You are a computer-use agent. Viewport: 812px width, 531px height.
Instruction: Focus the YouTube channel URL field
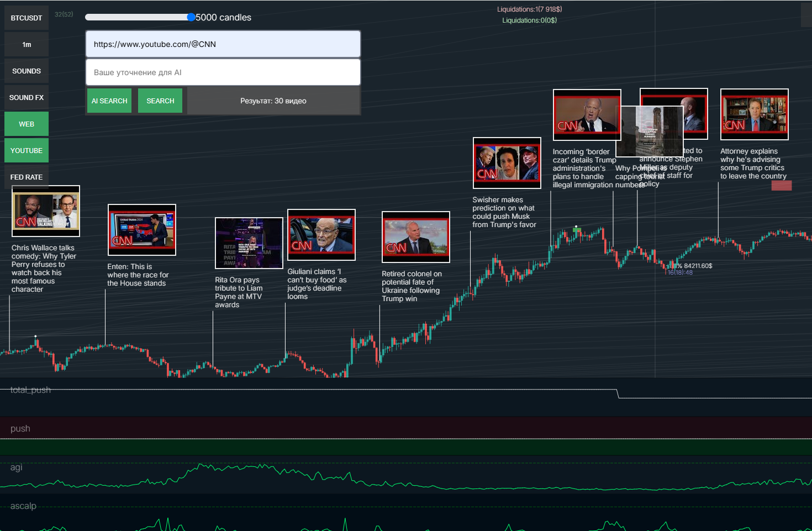tap(223, 44)
